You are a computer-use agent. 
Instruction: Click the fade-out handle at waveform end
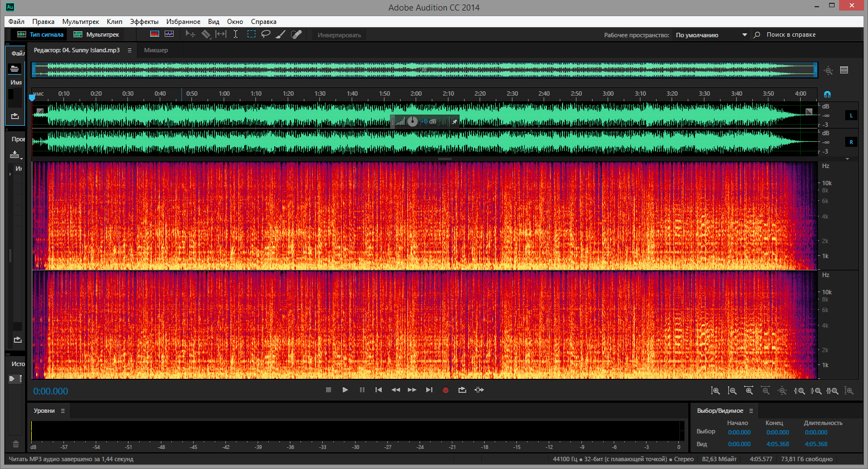pyautogui.click(x=809, y=111)
